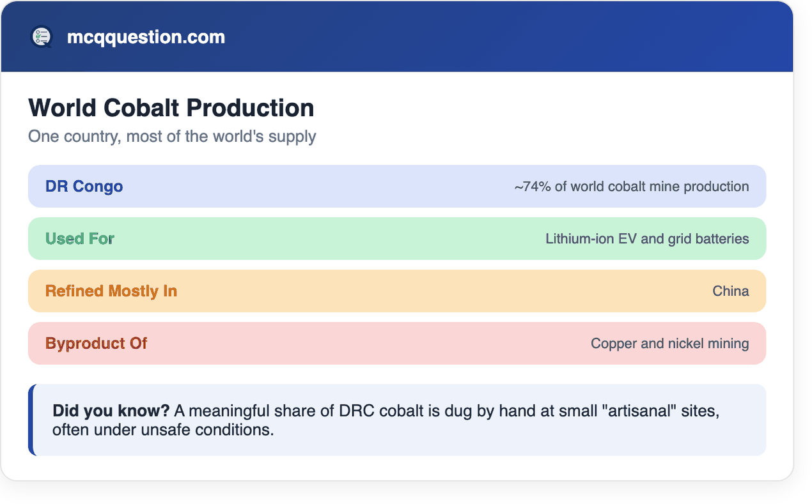The image size is (812, 504).
Task: Click the subtitle about one country's supply
Action: click(x=172, y=137)
